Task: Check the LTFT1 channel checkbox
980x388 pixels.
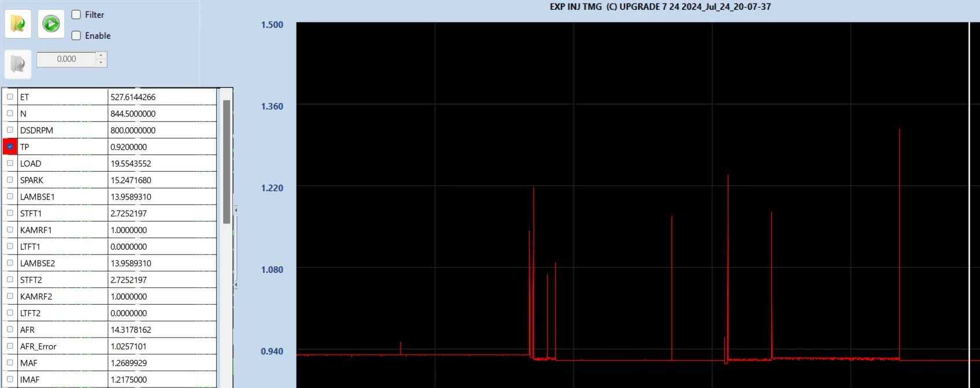Action: click(x=10, y=246)
